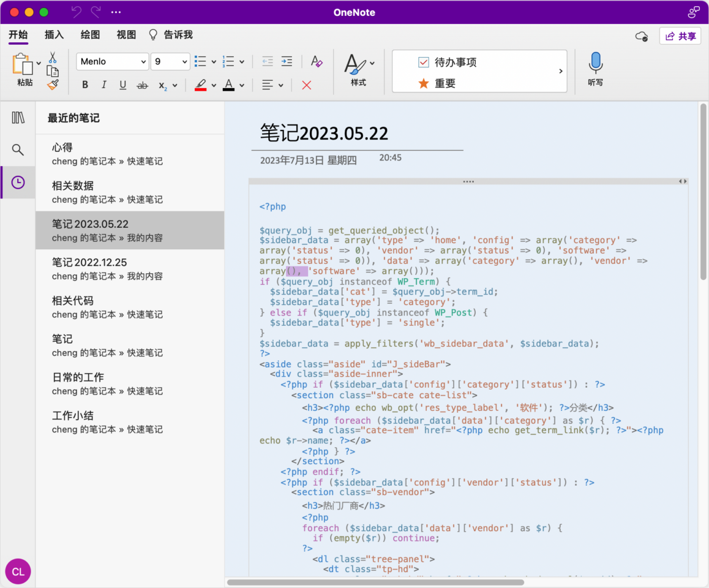The image size is (709, 588).
Task: Click the note date 2023年7月13日 星期四
Action: (x=309, y=160)
